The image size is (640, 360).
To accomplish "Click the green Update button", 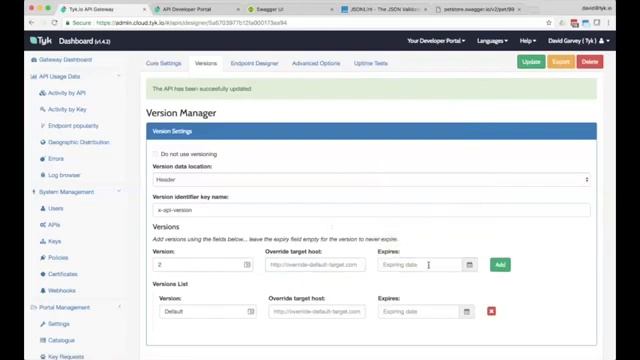I will pyautogui.click(x=531, y=62).
